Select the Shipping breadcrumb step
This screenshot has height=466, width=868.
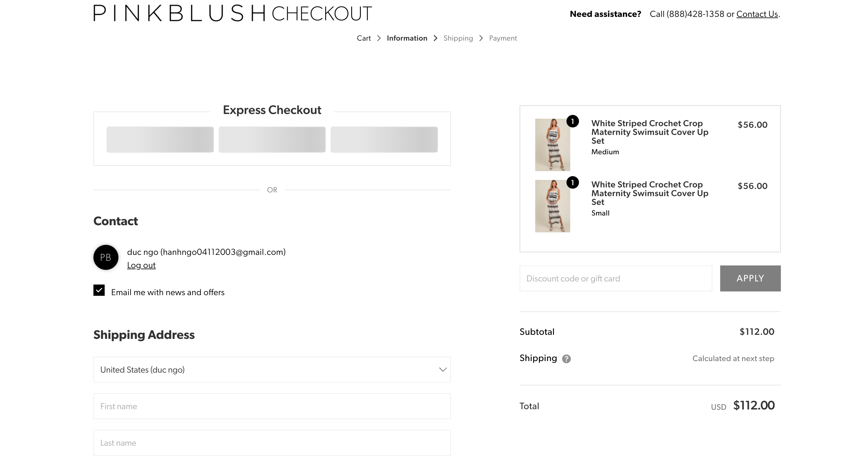point(458,38)
